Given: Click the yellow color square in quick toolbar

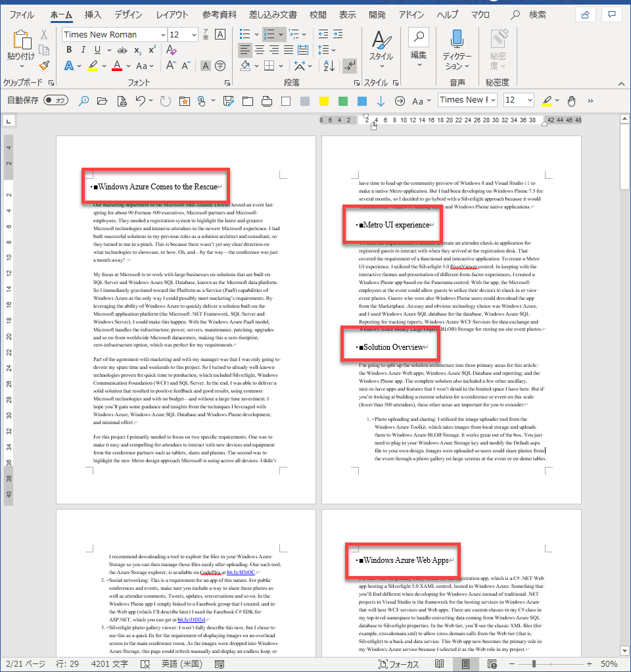Looking at the screenshot, I should click(x=323, y=101).
